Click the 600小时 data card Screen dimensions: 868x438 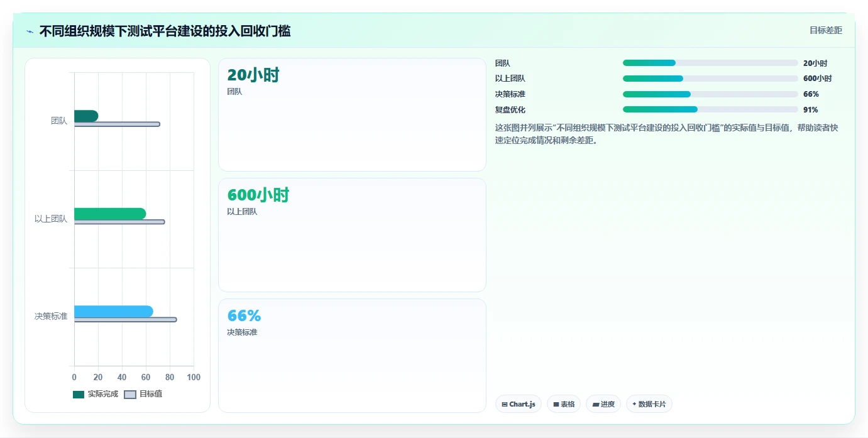point(352,235)
